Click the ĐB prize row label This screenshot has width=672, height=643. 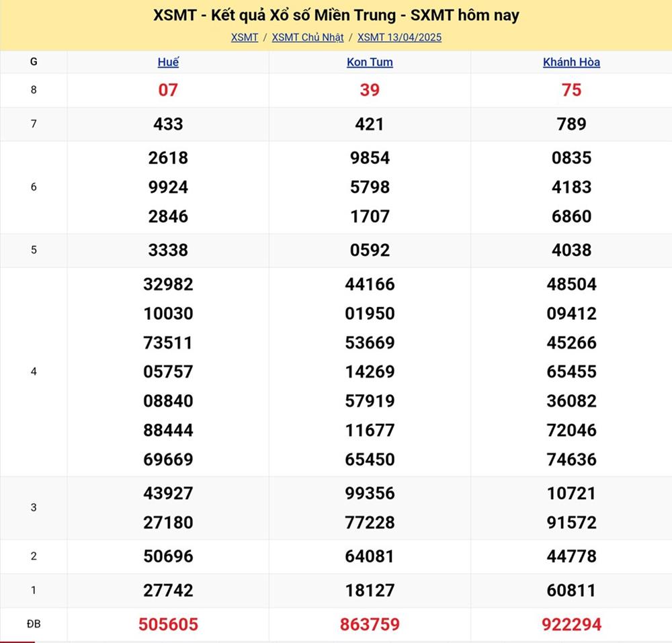[34, 624]
